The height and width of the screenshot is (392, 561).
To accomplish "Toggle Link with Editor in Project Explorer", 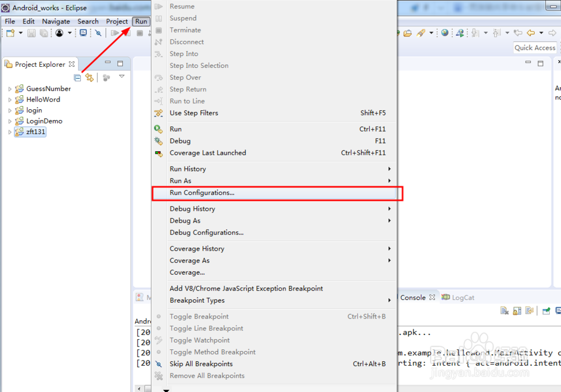I will 89,77.
